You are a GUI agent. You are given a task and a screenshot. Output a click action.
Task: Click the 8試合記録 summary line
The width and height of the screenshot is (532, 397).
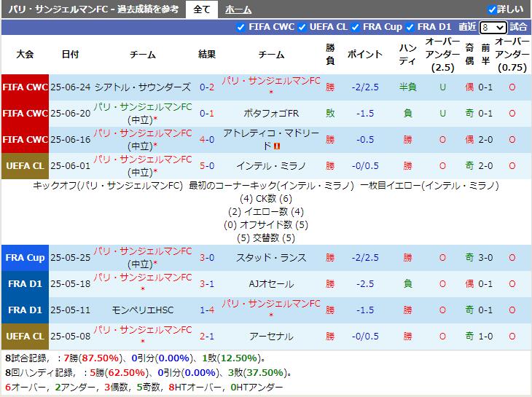[x=136, y=358]
